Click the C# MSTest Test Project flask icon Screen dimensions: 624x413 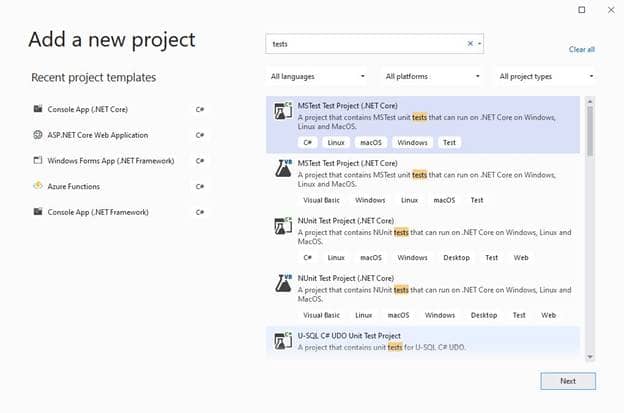coord(283,111)
